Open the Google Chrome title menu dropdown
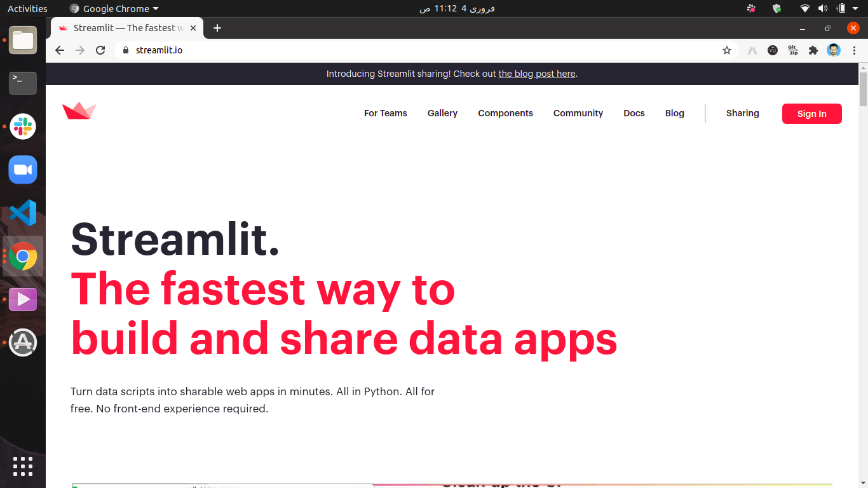This screenshot has height=488, width=868. click(113, 8)
